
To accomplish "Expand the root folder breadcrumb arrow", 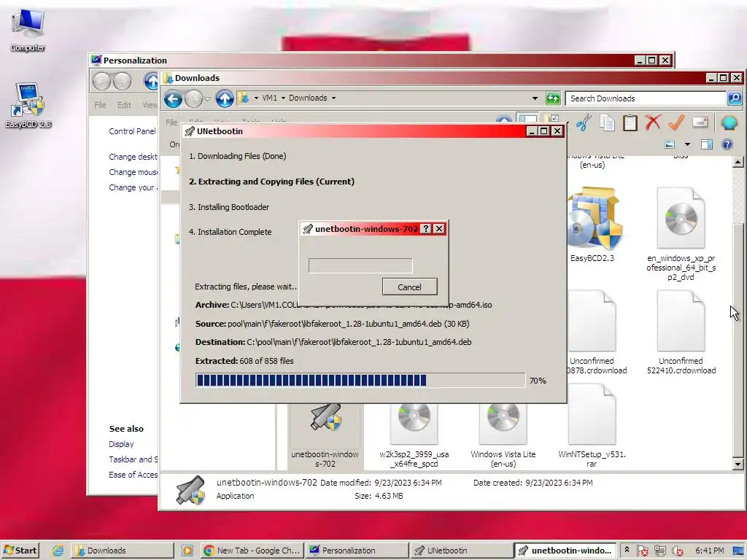I will point(256,98).
